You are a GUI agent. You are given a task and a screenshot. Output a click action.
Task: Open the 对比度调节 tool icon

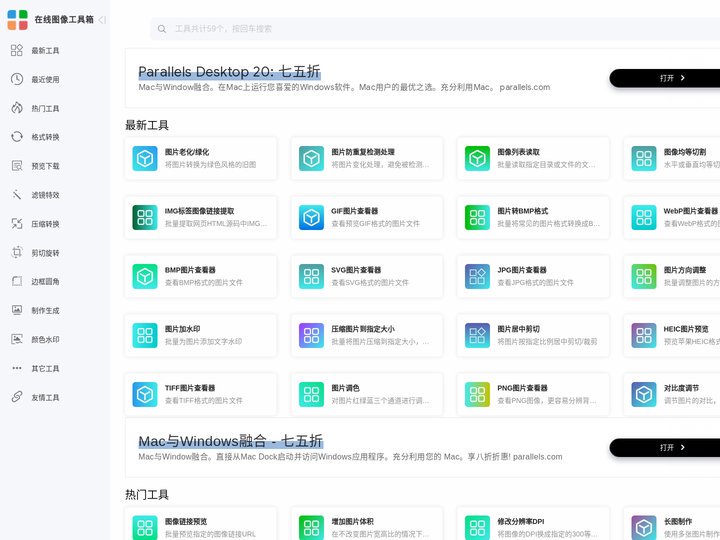[x=644, y=394]
